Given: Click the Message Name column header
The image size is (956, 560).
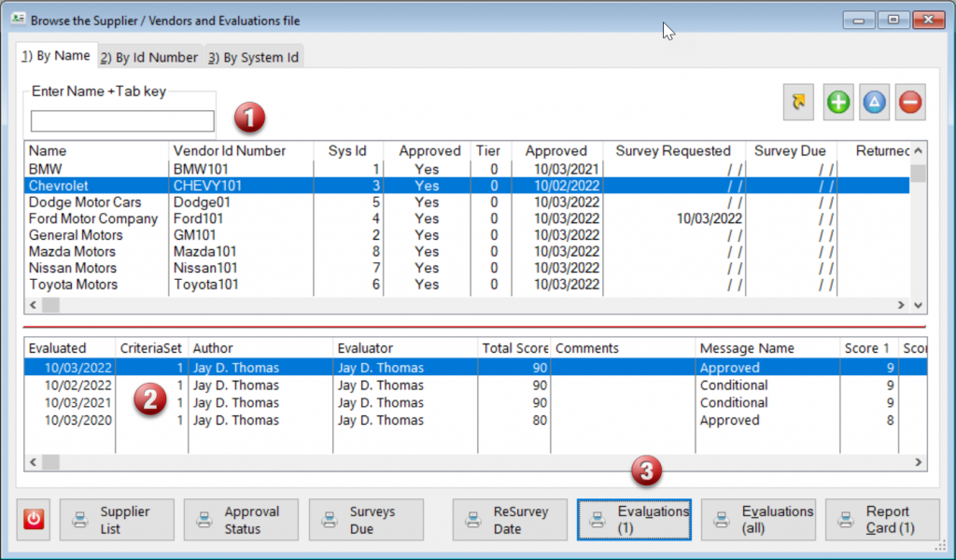Looking at the screenshot, I should pyautogui.click(x=767, y=348).
